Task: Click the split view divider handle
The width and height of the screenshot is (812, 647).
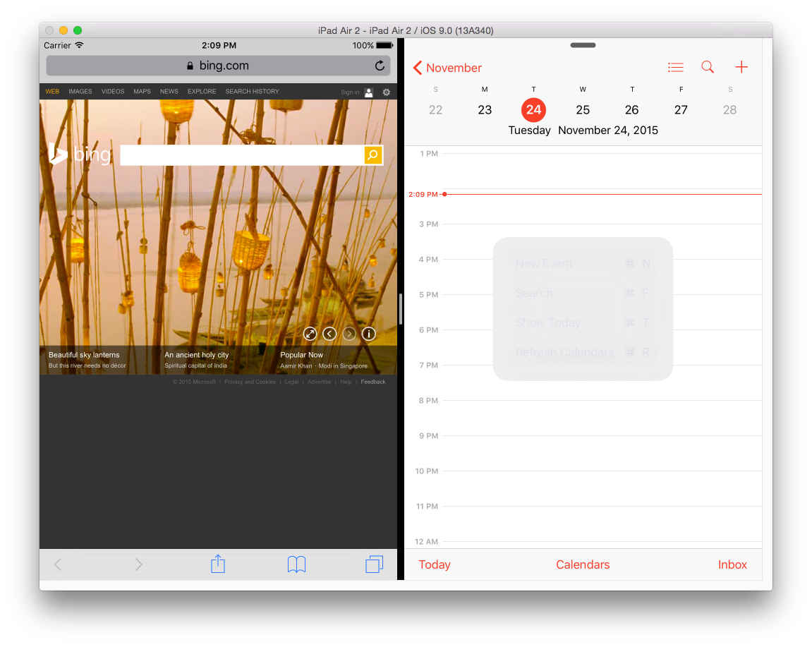Action: click(x=400, y=309)
